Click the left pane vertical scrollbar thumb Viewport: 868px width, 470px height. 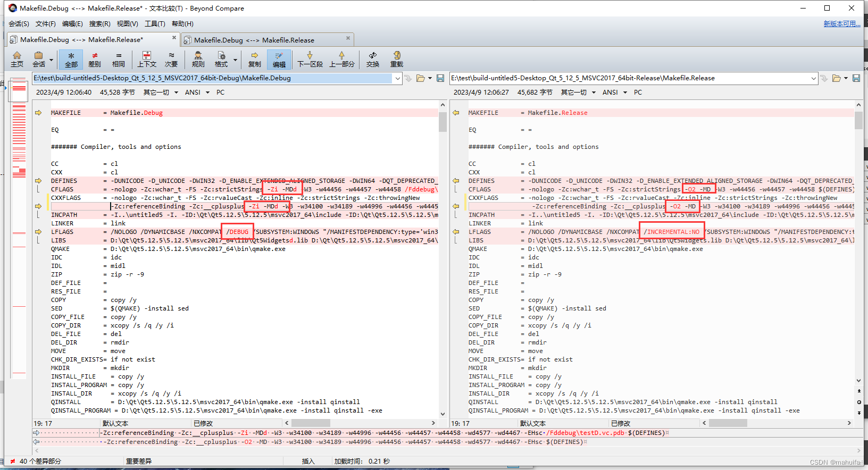click(443, 121)
